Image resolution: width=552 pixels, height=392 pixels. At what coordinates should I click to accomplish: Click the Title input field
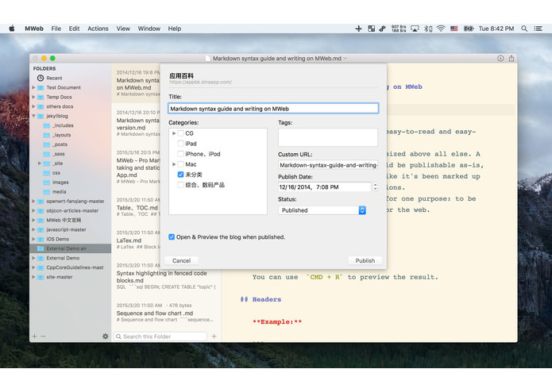(x=273, y=109)
